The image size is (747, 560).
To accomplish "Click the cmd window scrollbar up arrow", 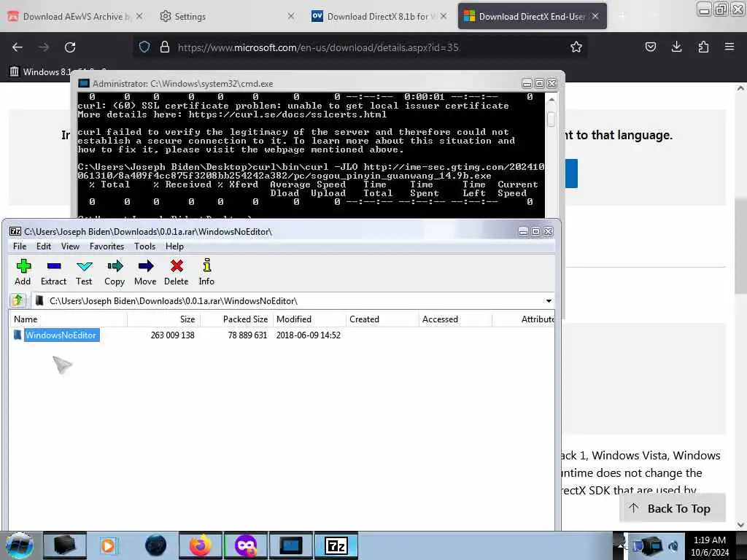I will tap(551, 100).
